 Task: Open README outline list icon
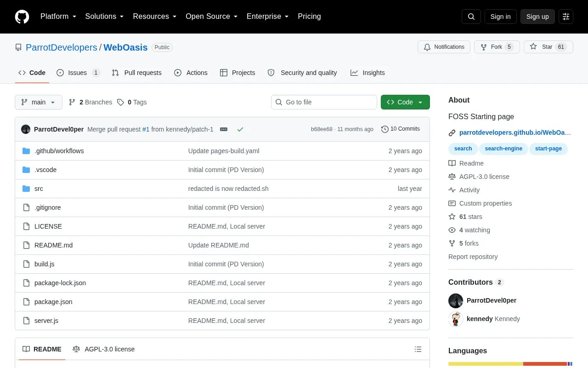click(x=418, y=349)
